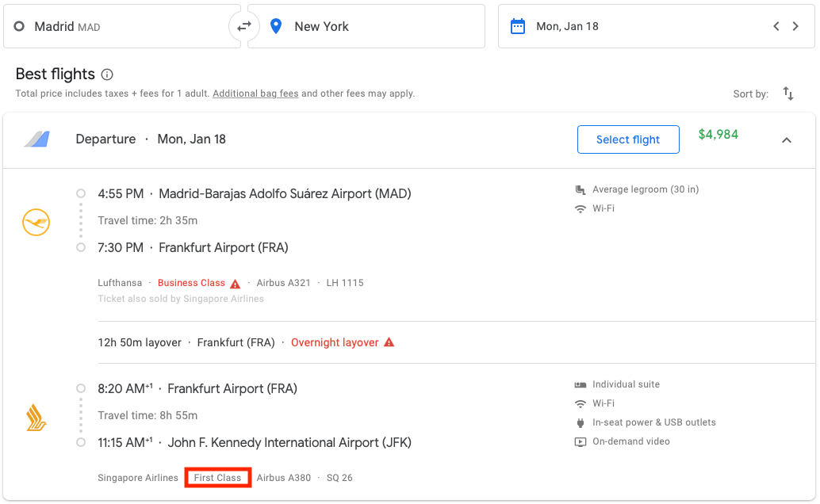
Task: Click the average legroom seat icon
Action: (580, 189)
